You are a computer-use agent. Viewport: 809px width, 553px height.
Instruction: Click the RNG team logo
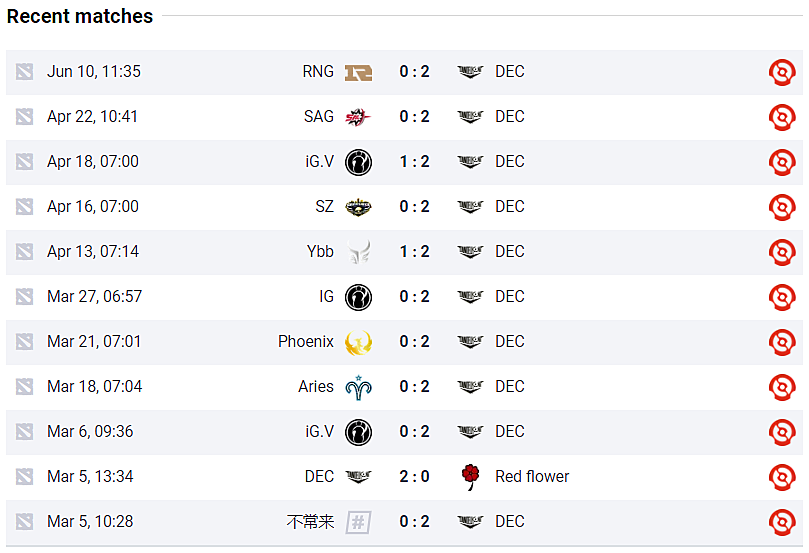coord(358,73)
